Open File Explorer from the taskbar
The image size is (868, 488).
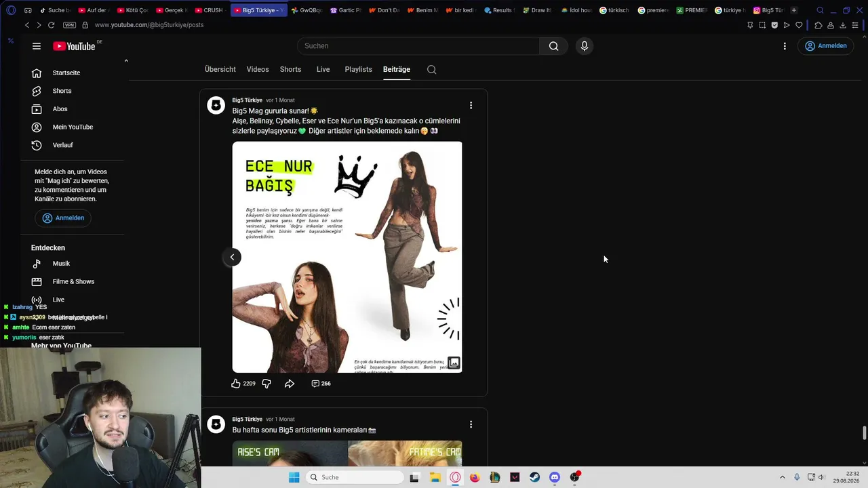[435, 477]
